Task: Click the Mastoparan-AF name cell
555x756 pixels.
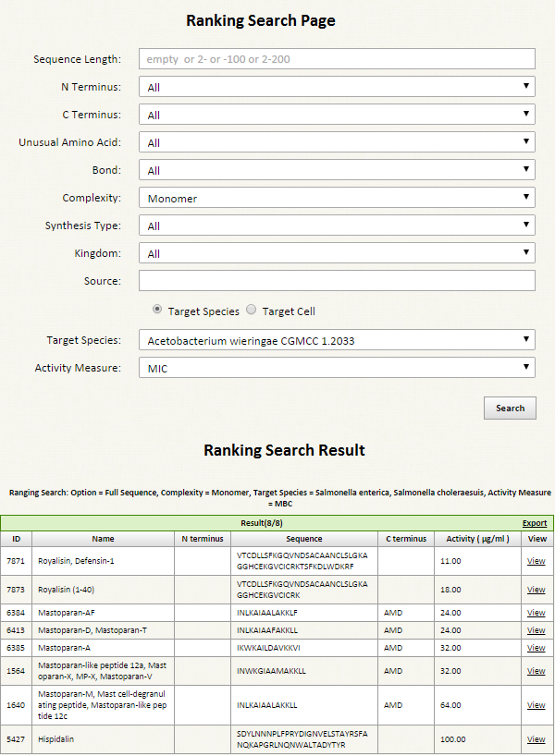Action: click(104, 613)
